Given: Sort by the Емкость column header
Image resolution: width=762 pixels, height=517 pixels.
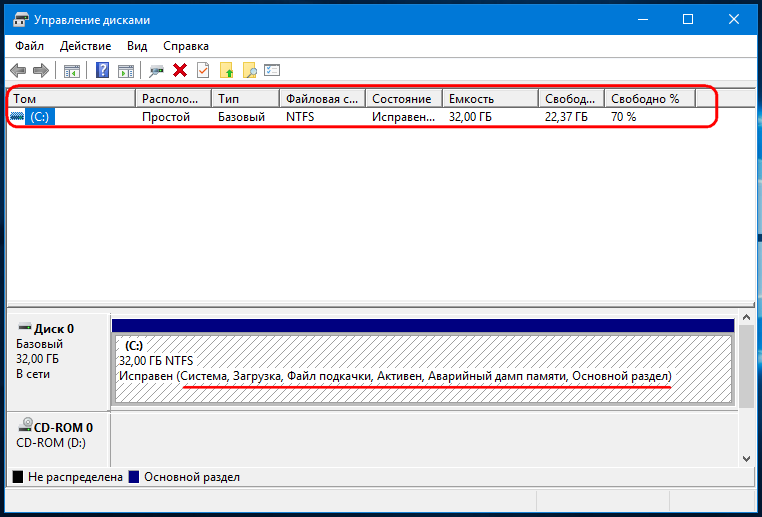Looking at the screenshot, I should pos(491,99).
